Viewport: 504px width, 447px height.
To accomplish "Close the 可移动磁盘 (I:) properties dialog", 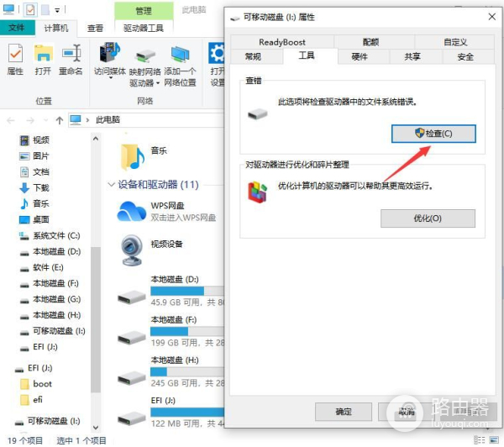I will click(x=491, y=17).
